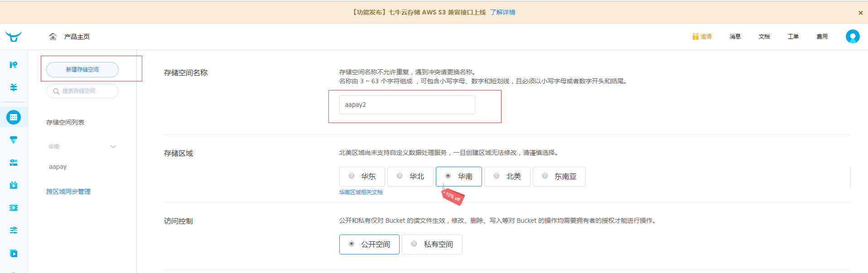Screen dimensions: 868x273
Task: Select 华北 storage region
Action: (x=410, y=177)
